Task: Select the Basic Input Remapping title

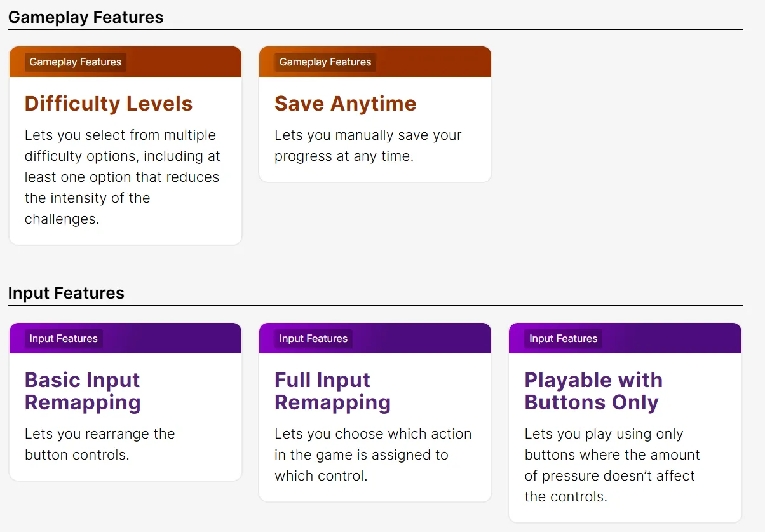Action: 83,391
